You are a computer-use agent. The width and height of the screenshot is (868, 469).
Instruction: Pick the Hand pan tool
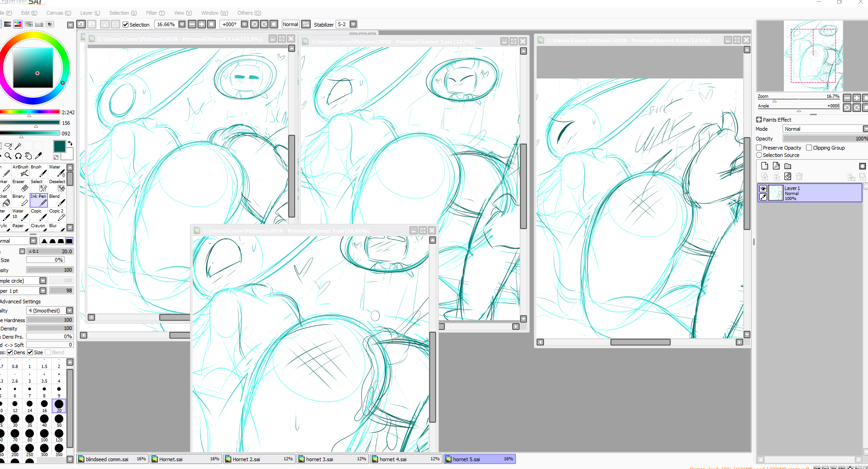[28, 156]
